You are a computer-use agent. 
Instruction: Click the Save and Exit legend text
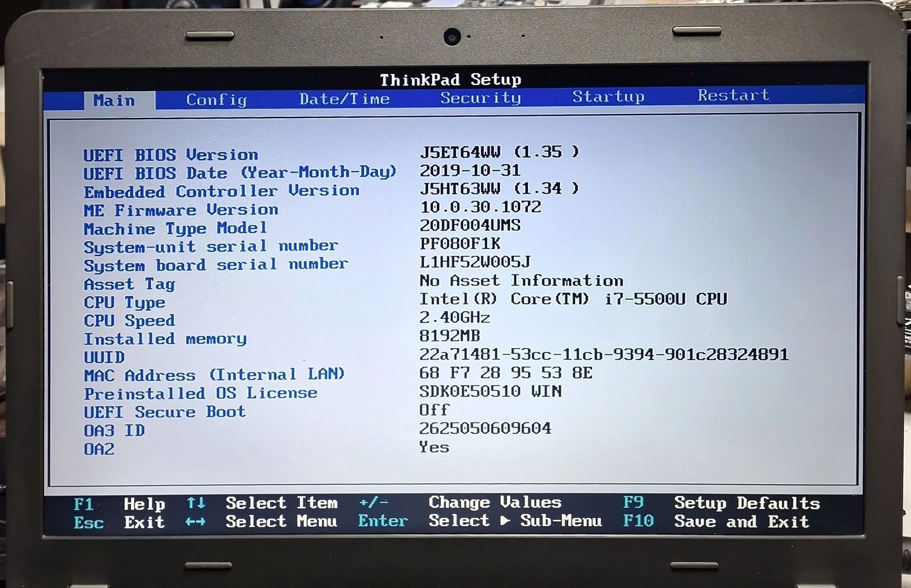click(742, 521)
